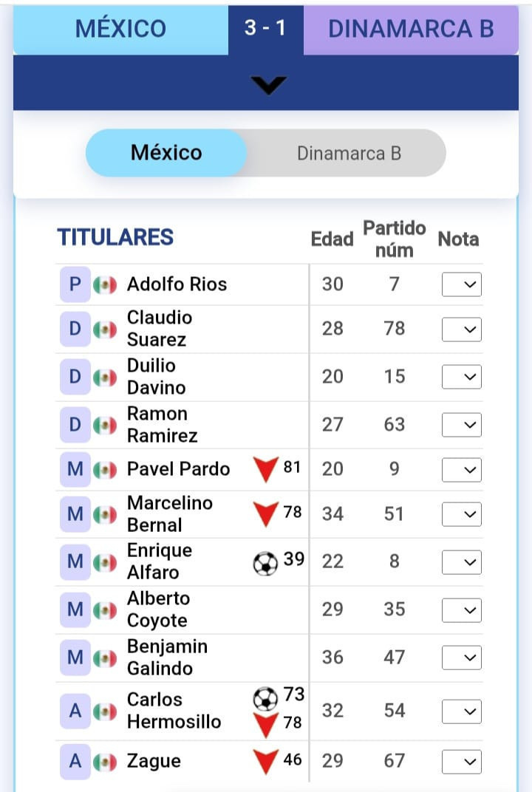Viewport: 532px width, 792px height.
Task: Select México in the team toggle
Action: tap(166, 152)
